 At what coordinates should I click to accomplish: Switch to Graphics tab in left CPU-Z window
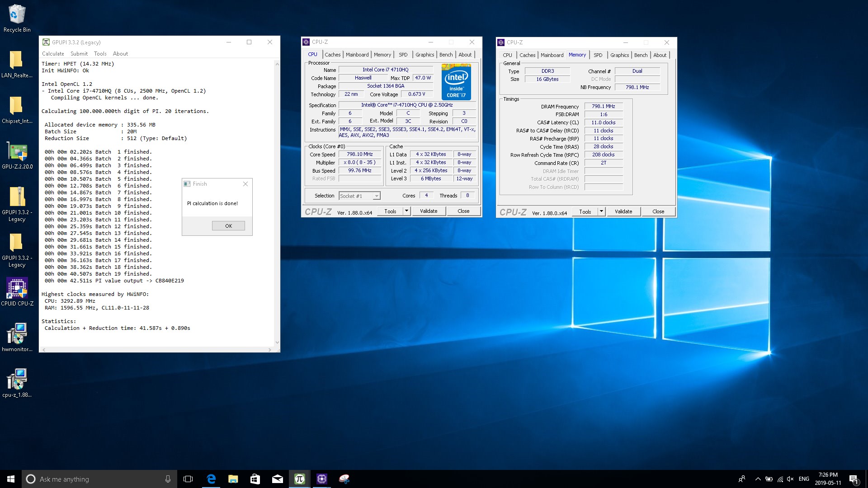click(425, 55)
